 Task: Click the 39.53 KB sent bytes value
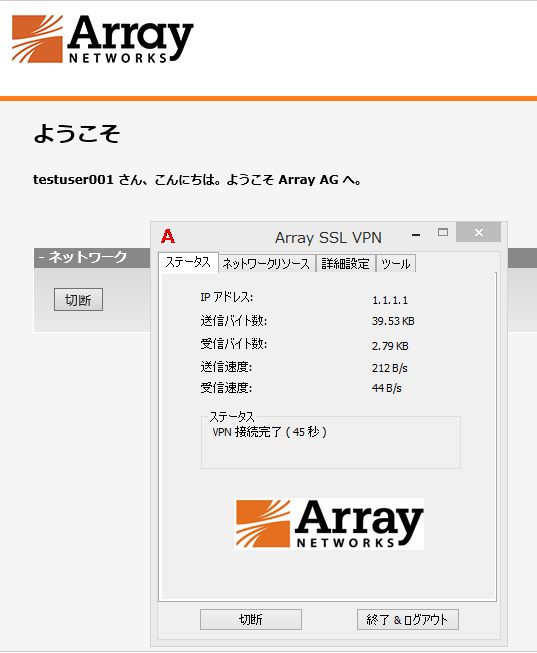point(393,321)
